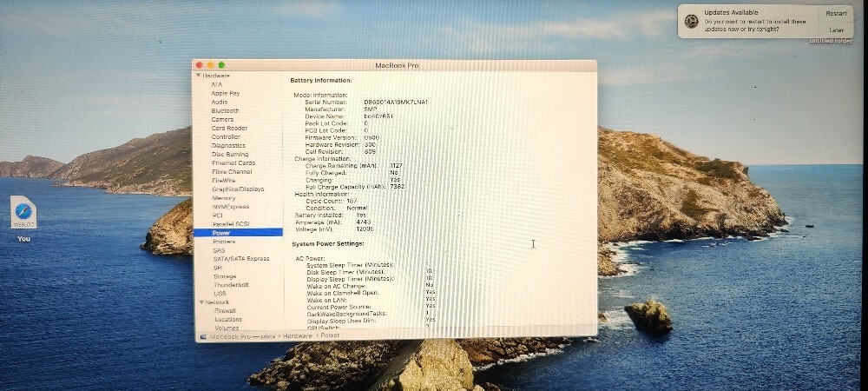Click the Charge Remaining value 1127
This screenshot has width=868, height=391.
coord(397,166)
